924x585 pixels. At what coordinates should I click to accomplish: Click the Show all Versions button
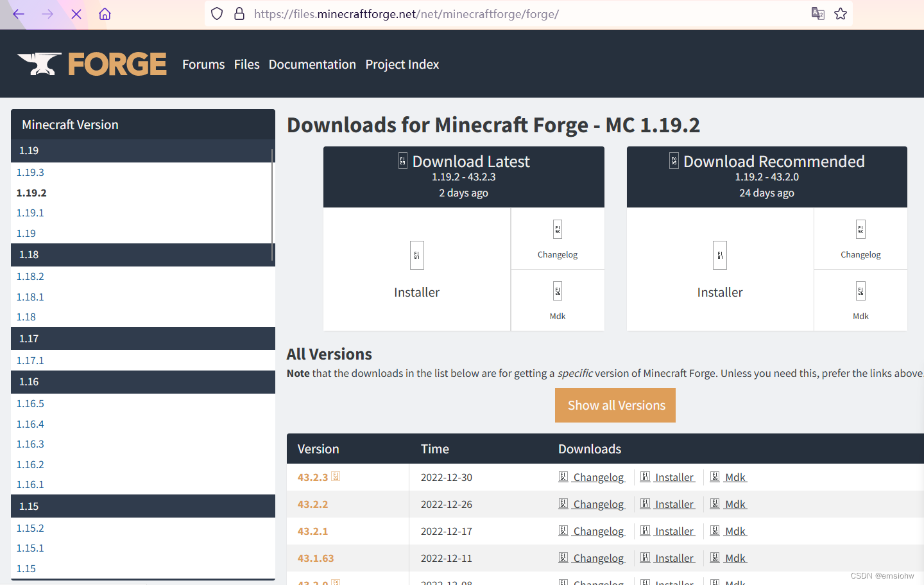click(615, 405)
